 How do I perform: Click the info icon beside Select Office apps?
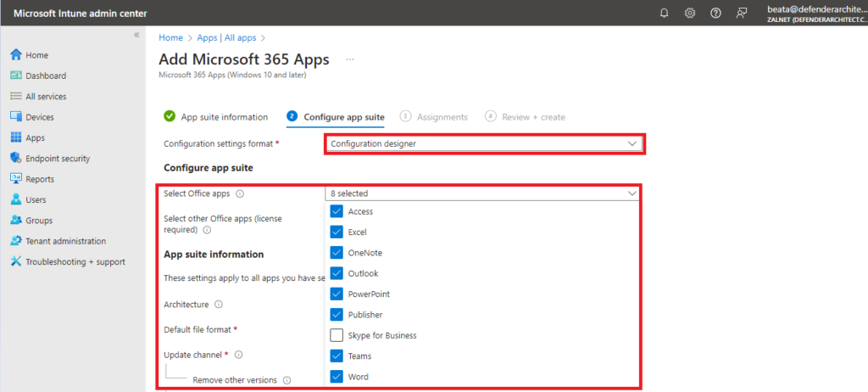(240, 194)
